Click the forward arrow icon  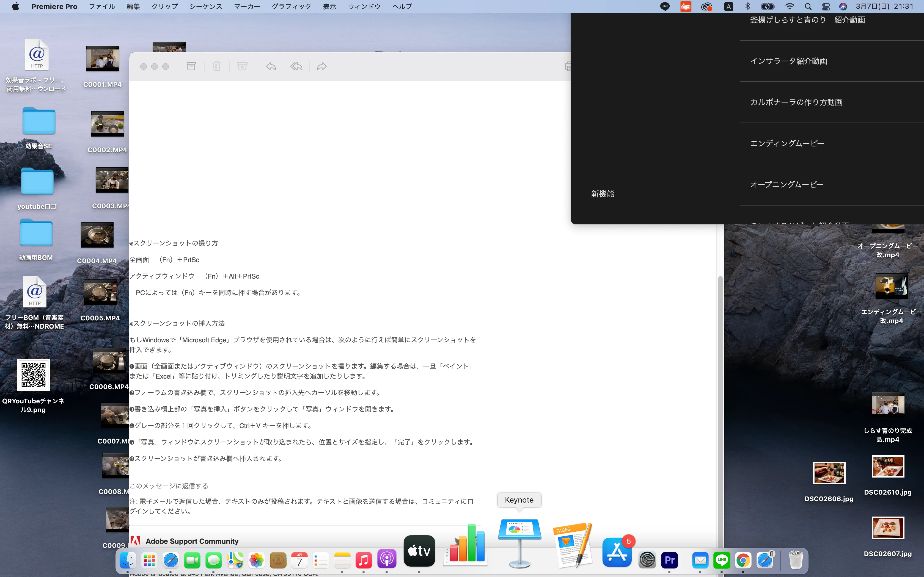(x=322, y=66)
